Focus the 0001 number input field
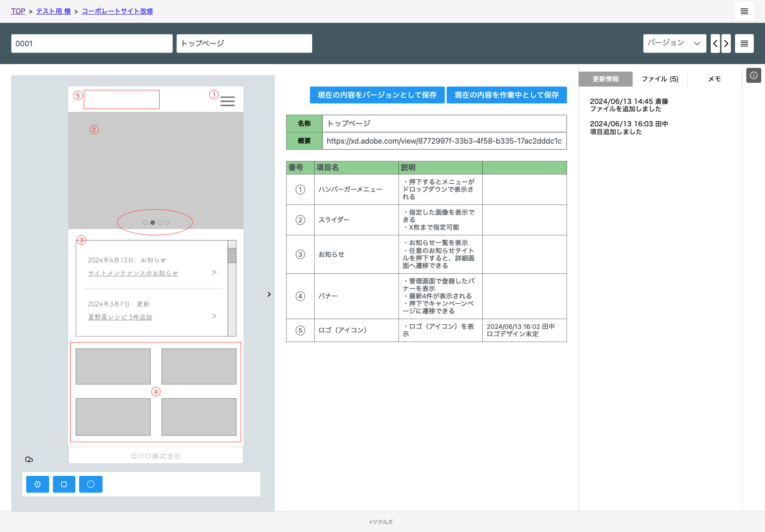This screenshot has width=765, height=532. [x=92, y=44]
